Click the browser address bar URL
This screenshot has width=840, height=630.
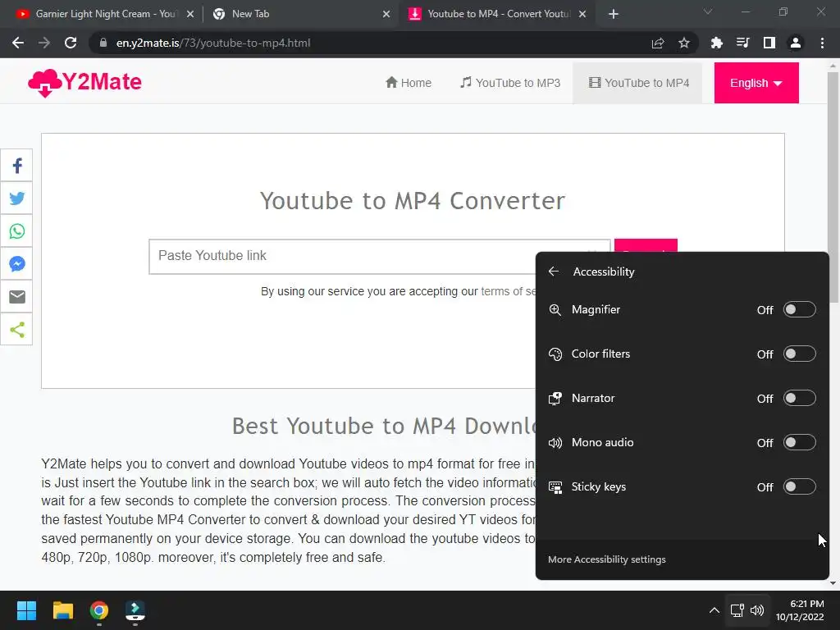point(213,43)
